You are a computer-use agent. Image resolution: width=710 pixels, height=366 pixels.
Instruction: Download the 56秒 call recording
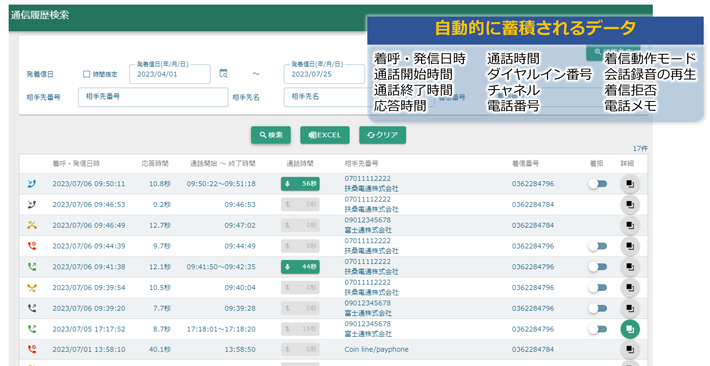[300, 184]
